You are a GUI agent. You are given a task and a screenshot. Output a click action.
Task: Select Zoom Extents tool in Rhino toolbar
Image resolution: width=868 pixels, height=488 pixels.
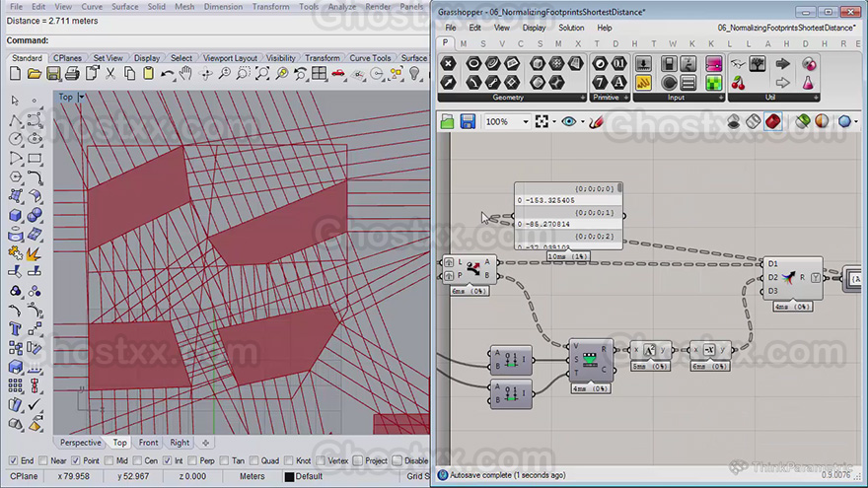click(262, 74)
